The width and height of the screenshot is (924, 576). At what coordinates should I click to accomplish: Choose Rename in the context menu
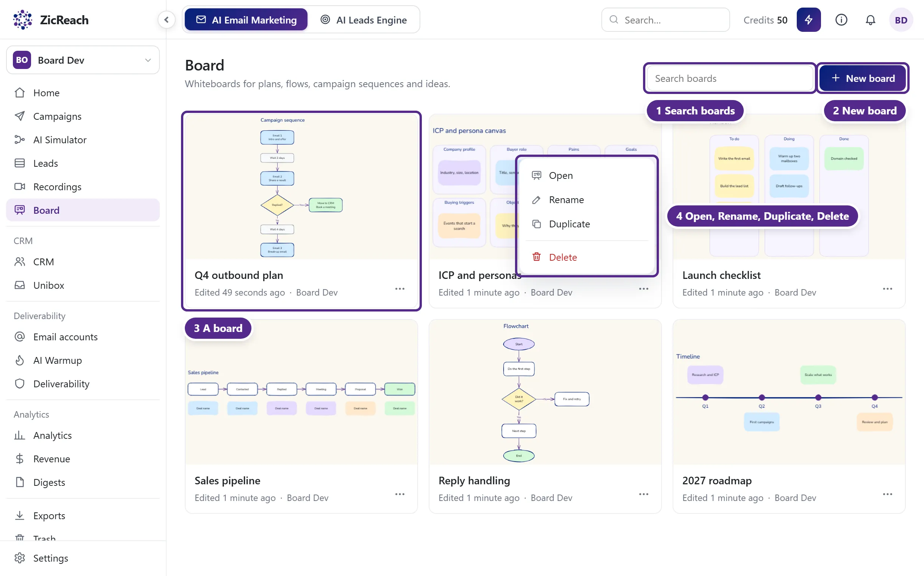pyautogui.click(x=586, y=200)
